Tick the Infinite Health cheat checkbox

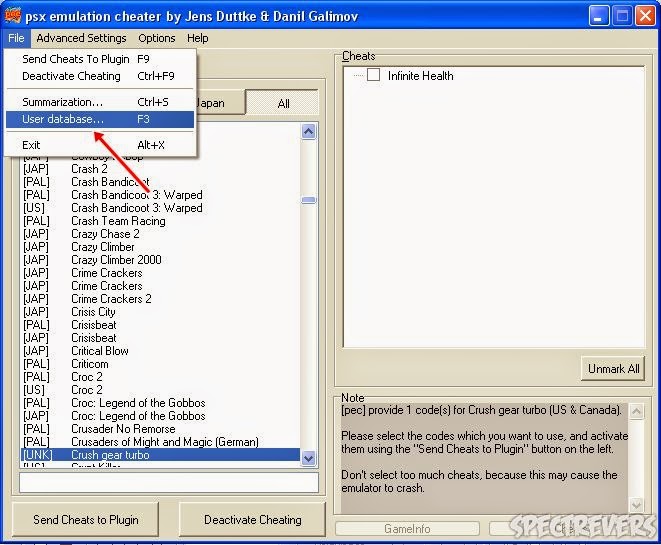(373, 75)
